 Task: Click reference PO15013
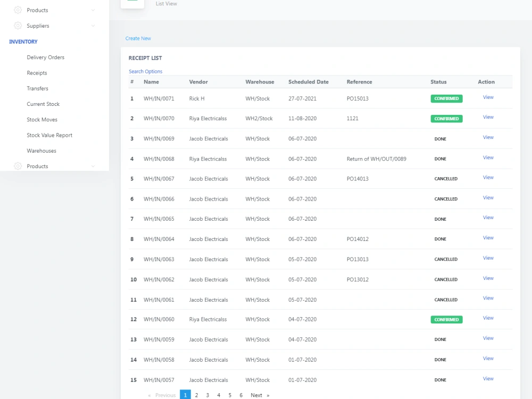[358, 99]
